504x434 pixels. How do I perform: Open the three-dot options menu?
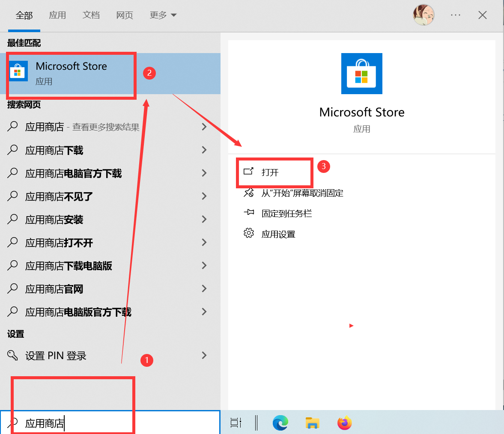[456, 15]
